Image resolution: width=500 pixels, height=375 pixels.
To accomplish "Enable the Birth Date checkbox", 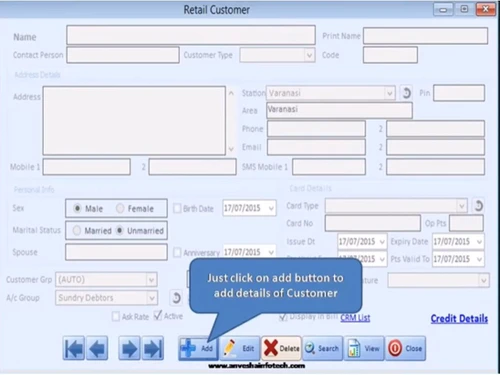I will [x=177, y=209].
